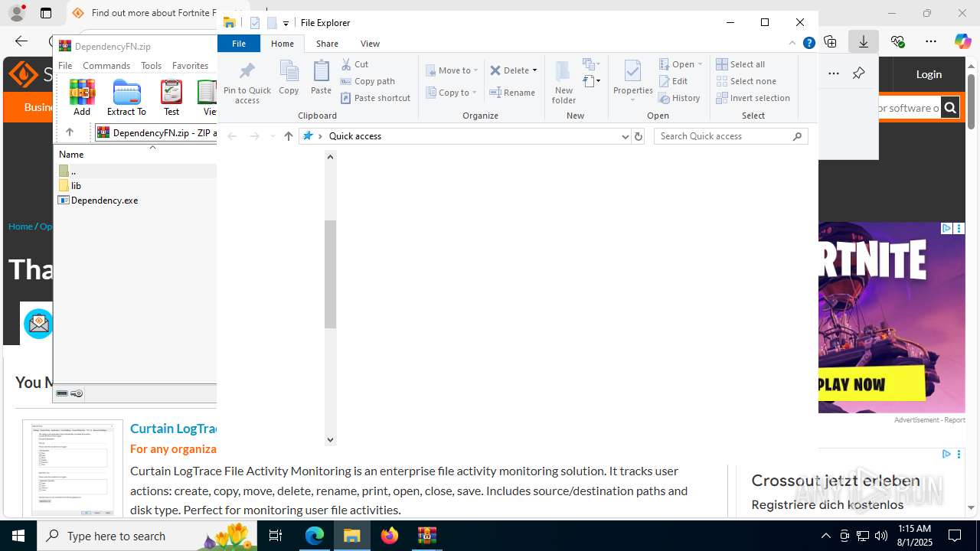The height and width of the screenshot is (551, 980).
Task: Click the volume icon in system tray
Action: click(881, 536)
